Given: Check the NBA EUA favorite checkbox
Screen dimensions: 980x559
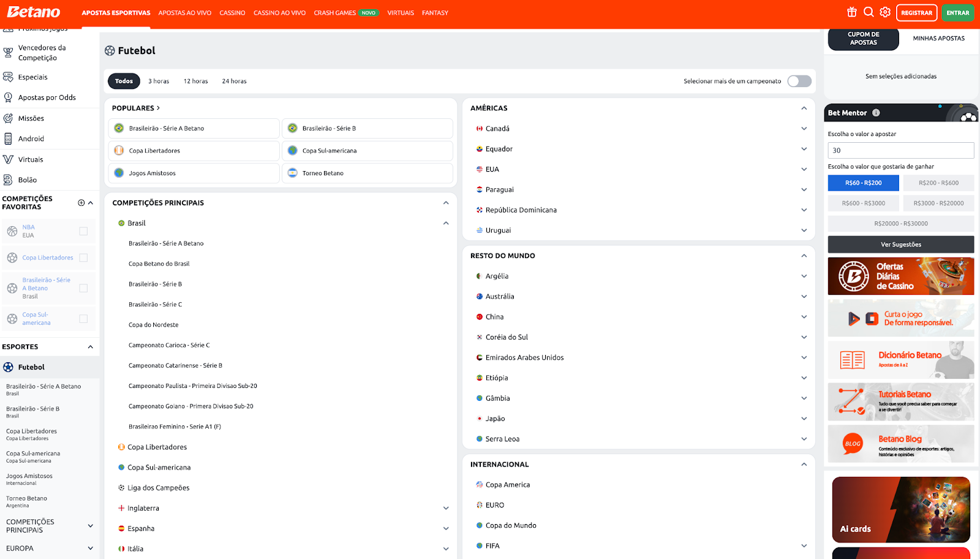Looking at the screenshot, I should tap(83, 231).
